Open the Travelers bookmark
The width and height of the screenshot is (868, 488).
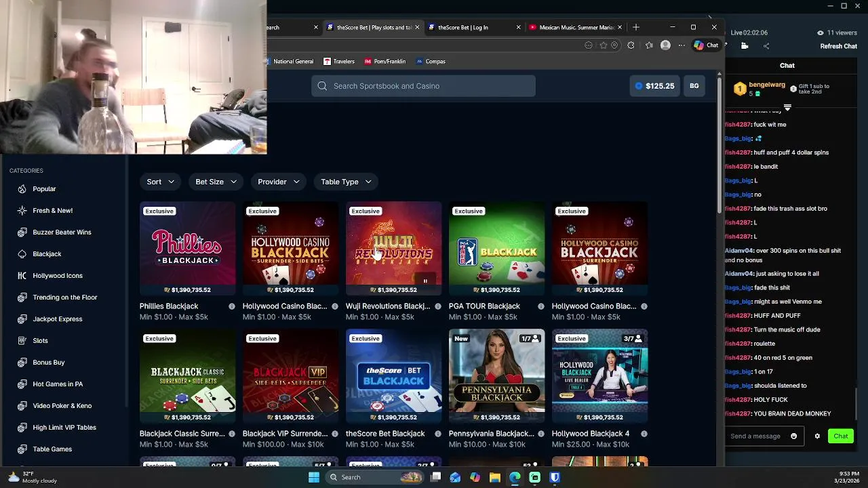(339, 62)
